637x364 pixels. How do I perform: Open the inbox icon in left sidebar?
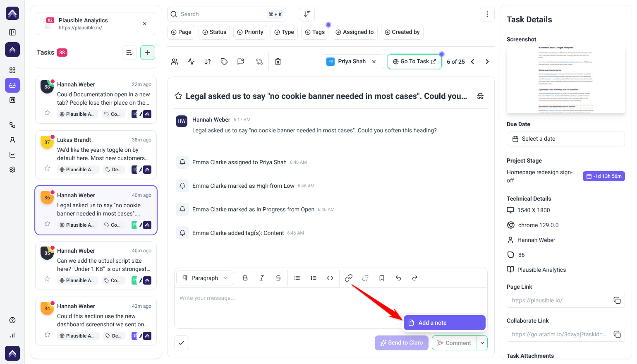(x=12, y=85)
